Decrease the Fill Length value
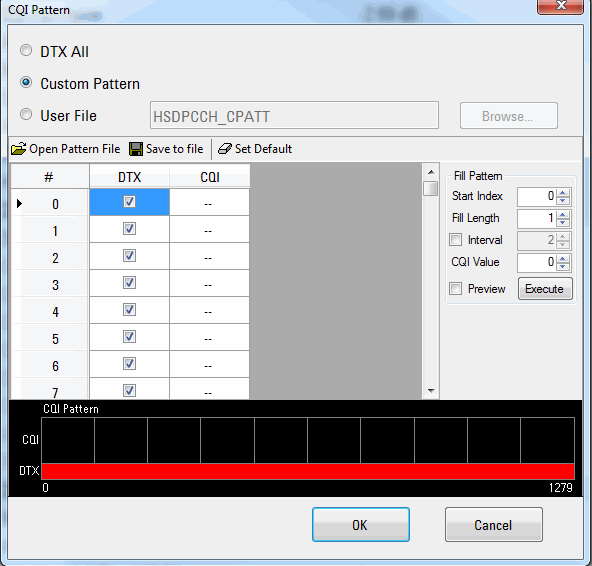The image size is (592, 566). [563, 222]
